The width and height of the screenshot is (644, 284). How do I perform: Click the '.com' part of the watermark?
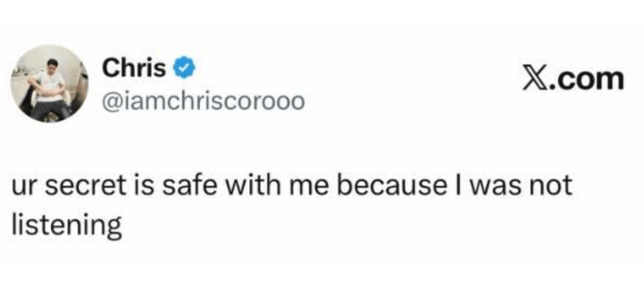tap(586, 80)
